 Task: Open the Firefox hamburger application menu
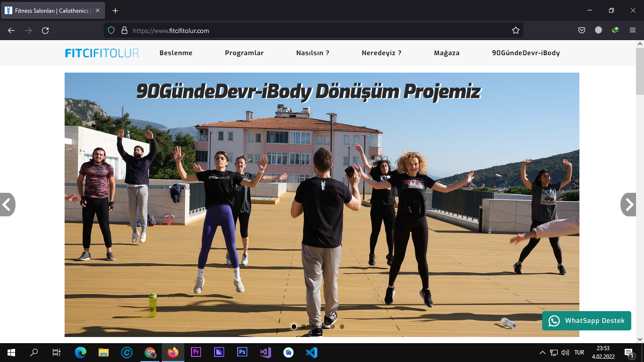[633, 30]
